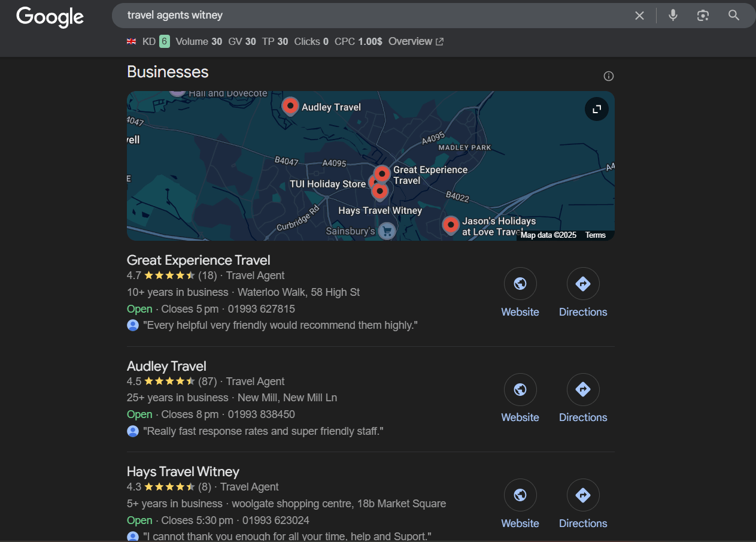Click Jason's Holidays map pin
This screenshot has height=542, width=756.
[x=451, y=225]
